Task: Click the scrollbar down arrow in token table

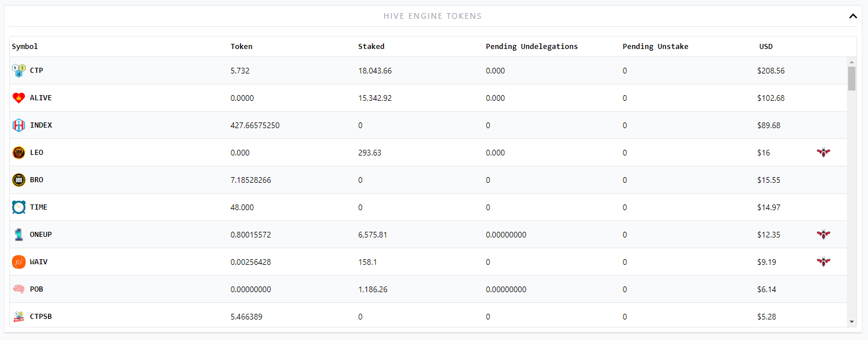Action: click(x=852, y=322)
